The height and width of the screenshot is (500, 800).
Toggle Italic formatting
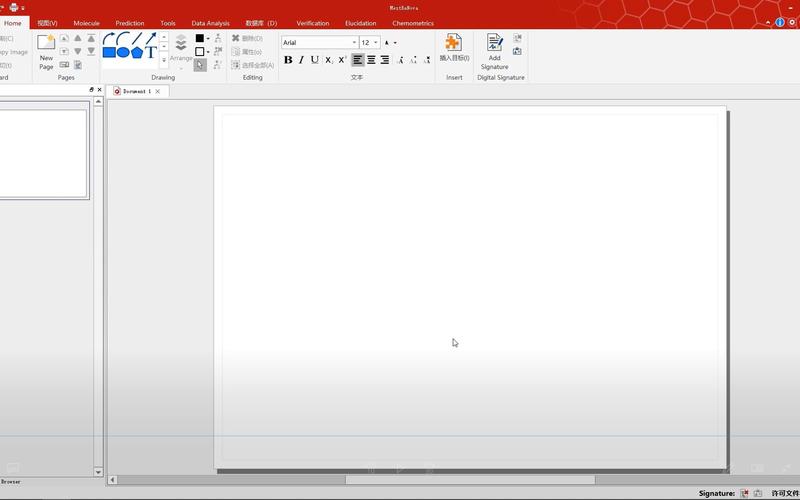(301, 60)
